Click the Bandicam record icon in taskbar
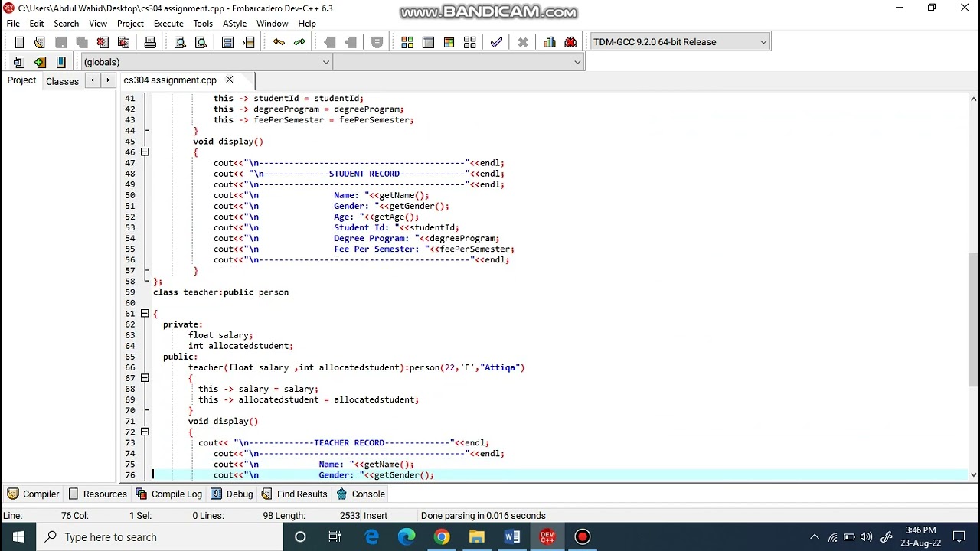 [x=583, y=536]
